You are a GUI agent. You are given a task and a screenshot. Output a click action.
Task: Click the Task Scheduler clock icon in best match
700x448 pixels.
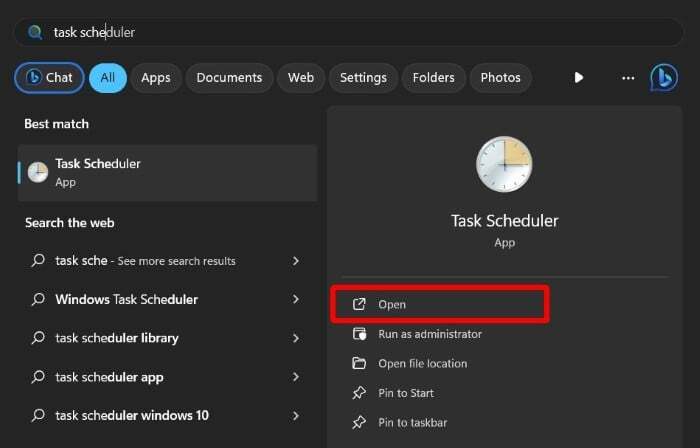coord(38,172)
